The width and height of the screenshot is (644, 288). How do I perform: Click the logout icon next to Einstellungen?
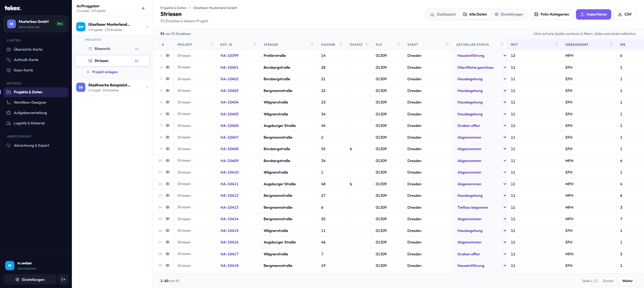tap(63, 280)
